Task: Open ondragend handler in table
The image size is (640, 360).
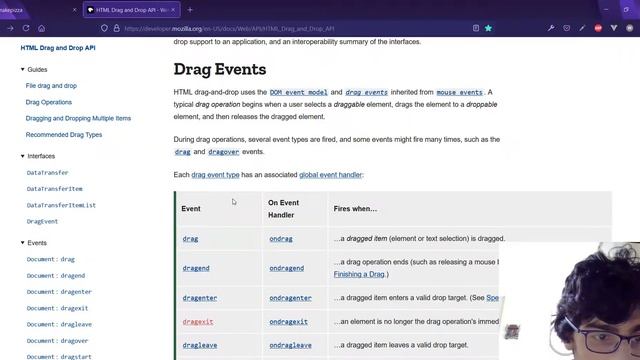Action: point(287,268)
